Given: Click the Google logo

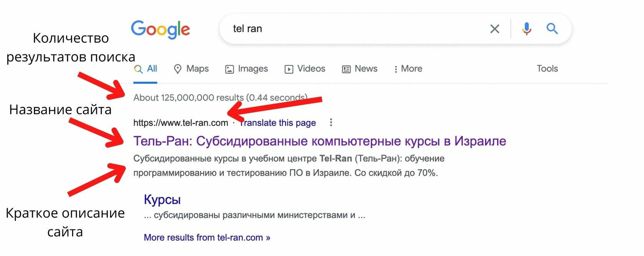Looking at the screenshot, I should (160, 29).
